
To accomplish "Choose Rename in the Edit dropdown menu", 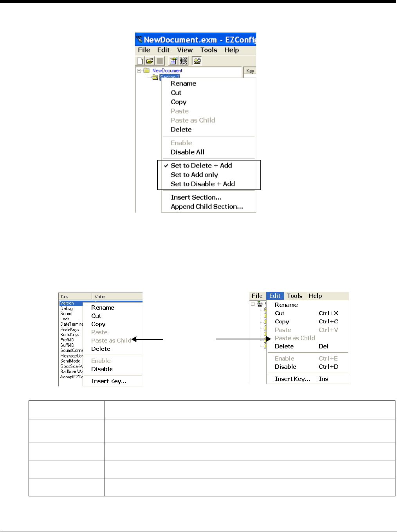I will 307,305.
